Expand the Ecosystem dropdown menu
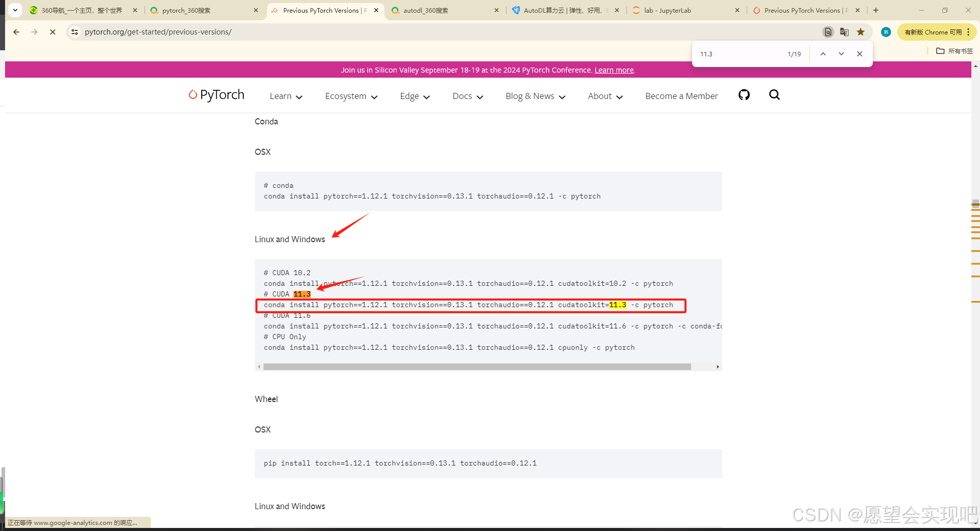980x531 pixels. tap(351, 96)
